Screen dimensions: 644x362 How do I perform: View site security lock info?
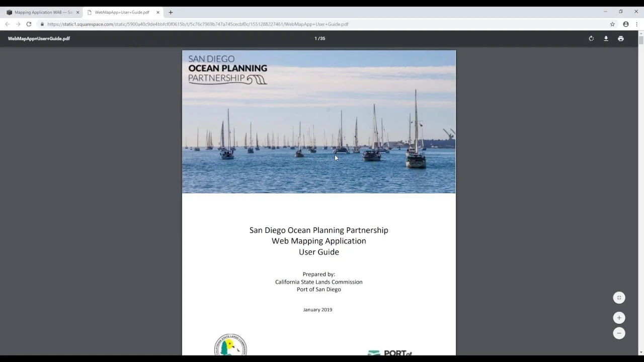42,24
